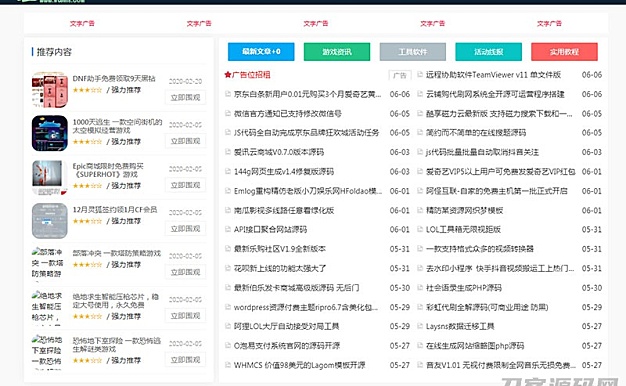The width and height of the screenshot is (626, 386).
Task: Open the first 文字广告 link in top bar
Action: tap(82, 24)
